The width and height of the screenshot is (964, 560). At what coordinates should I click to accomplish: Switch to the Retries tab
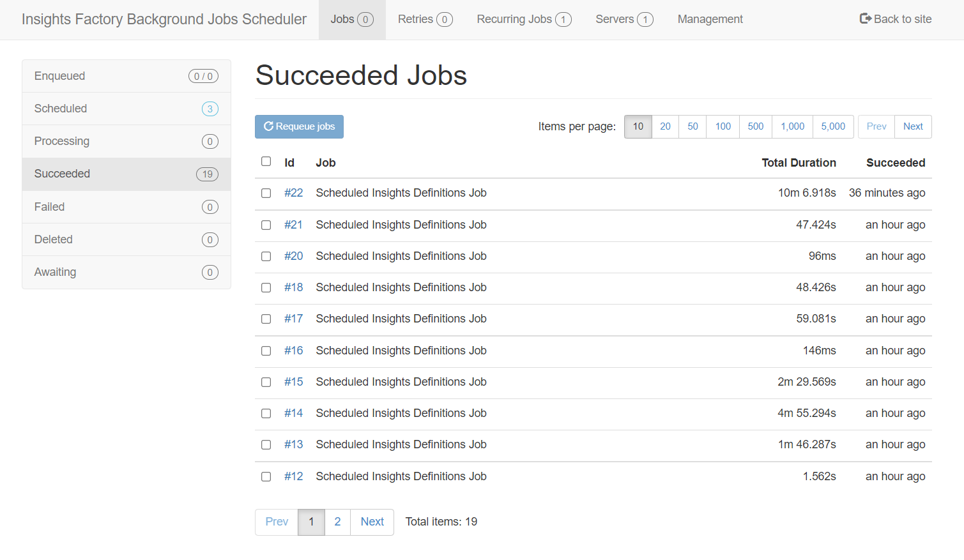(x=424, y=19)
